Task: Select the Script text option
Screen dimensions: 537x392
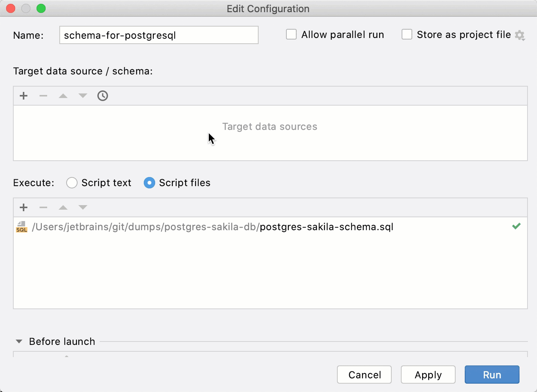Action: 72,183
